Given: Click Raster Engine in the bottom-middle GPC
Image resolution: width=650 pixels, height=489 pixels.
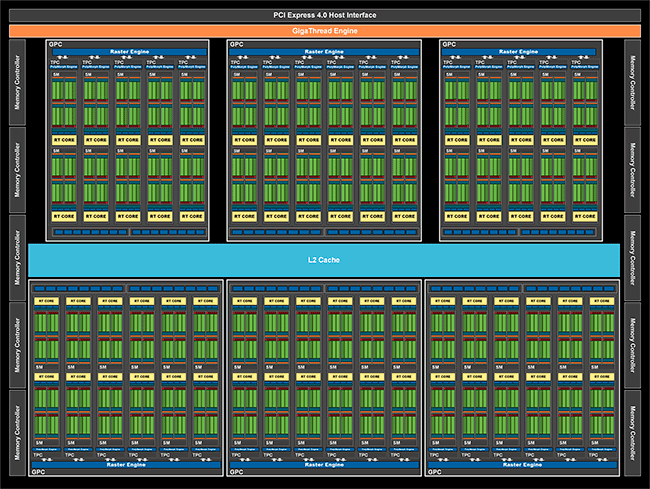Looking at the screenshot, I should point(325,464).
